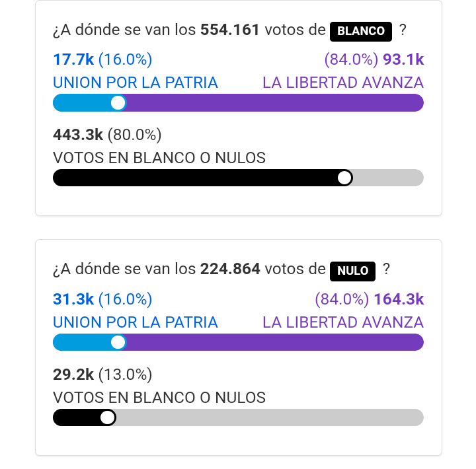476x469 pixels.
Task: Click the black slider handle in NULO card
Action: [107, 417]
